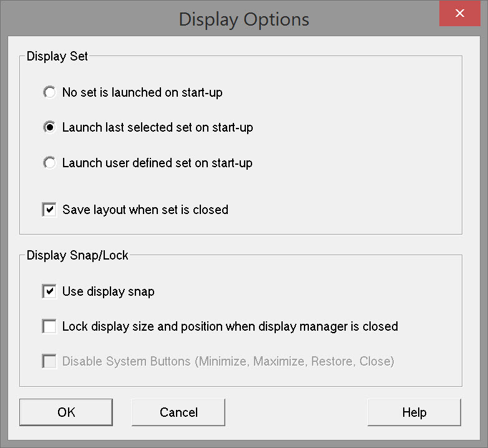Select the "No set is launched on start-up" radio button
This screenshot has height=448, width=488.
(49, 92)
